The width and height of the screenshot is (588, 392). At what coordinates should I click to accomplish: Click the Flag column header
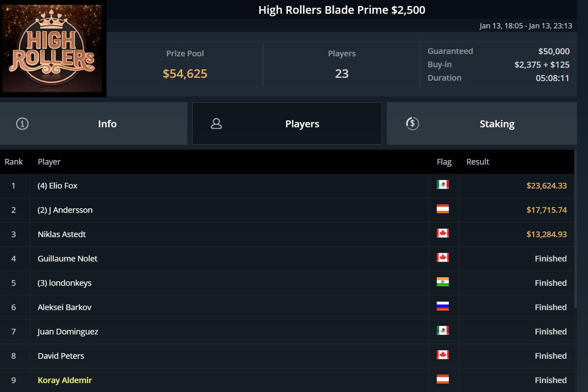pos(444,162)
